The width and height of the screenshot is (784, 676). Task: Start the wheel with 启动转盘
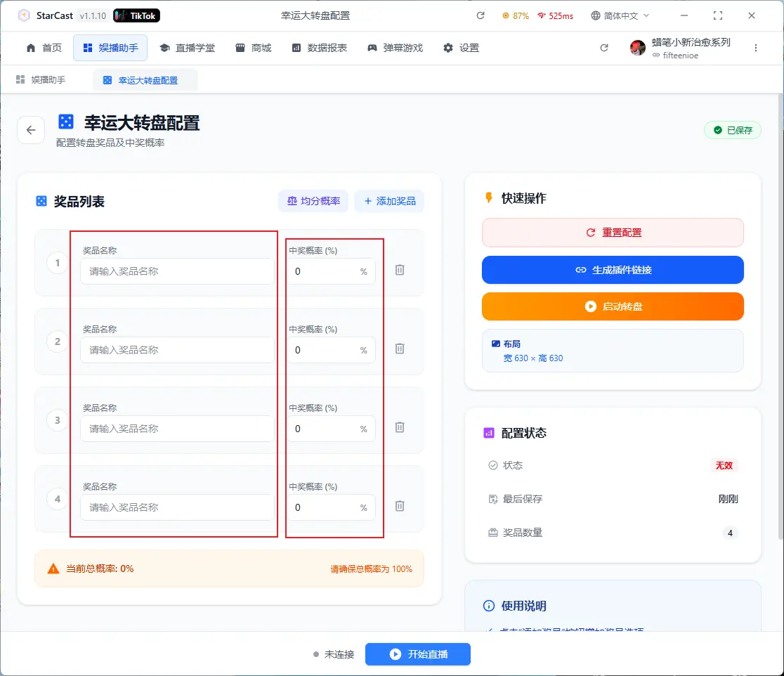point(613,306)
